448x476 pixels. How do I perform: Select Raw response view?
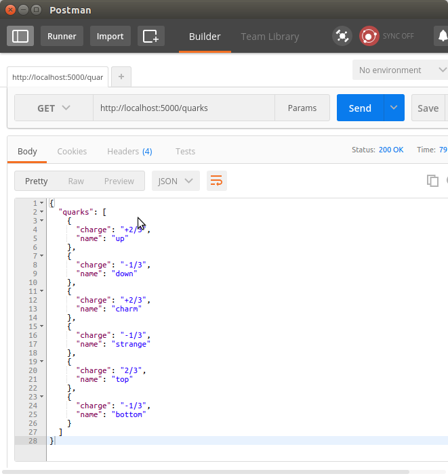(x=76, y=181)
